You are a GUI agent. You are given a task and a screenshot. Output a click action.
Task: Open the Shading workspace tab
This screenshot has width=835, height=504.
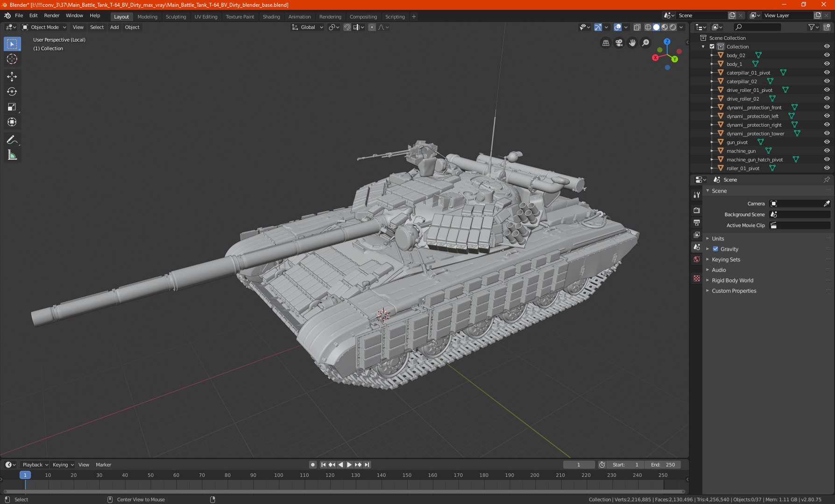pos(271,16)
